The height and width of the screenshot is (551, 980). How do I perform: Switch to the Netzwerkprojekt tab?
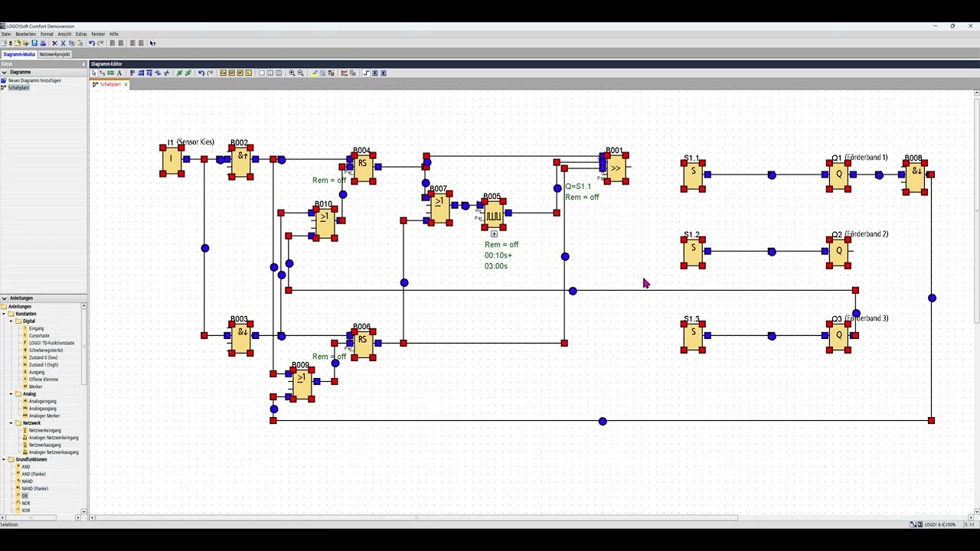tap(54, 54)
